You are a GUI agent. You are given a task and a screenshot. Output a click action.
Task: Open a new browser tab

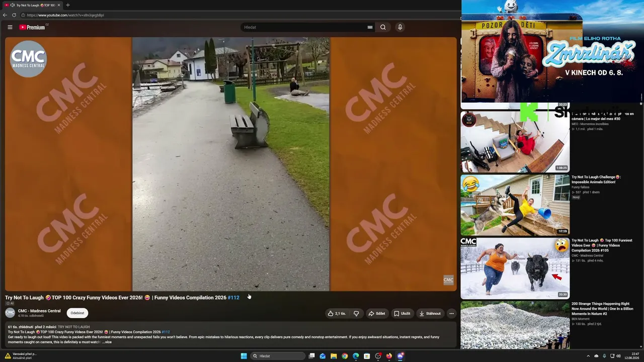pos(68,5)
